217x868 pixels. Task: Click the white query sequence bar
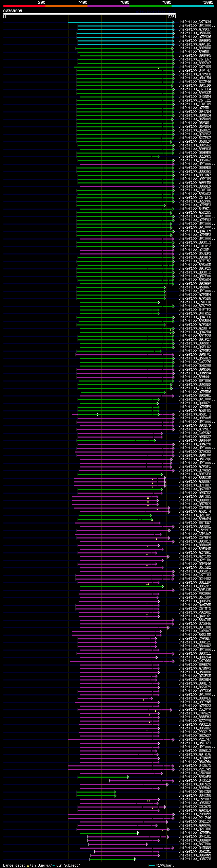89,14
